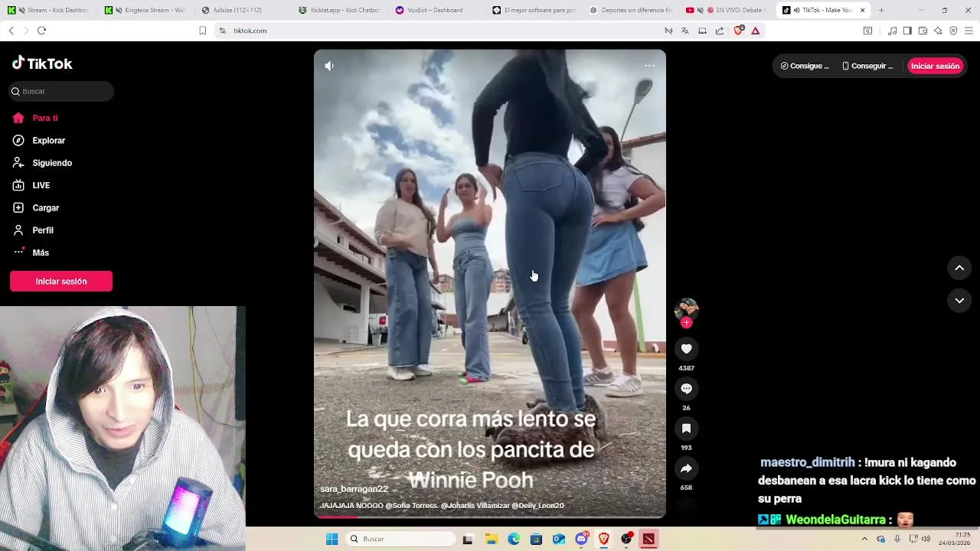Click the share arrow on the video
Image resolution: width=980 pixels, height=551 pixels.
(x=686, y=468)
